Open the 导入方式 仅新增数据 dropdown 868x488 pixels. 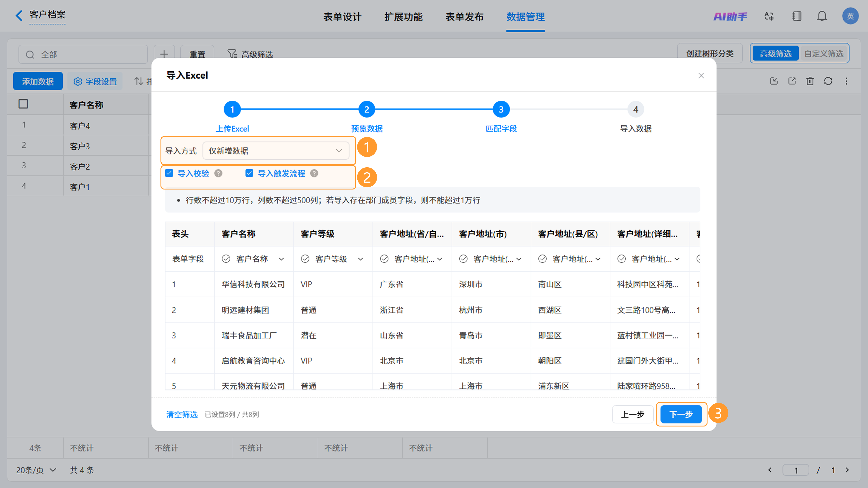coord(276,151)
